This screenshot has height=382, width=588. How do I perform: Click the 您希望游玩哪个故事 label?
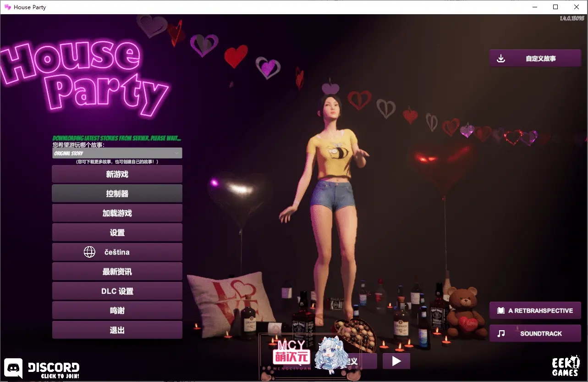click(78, 144)
